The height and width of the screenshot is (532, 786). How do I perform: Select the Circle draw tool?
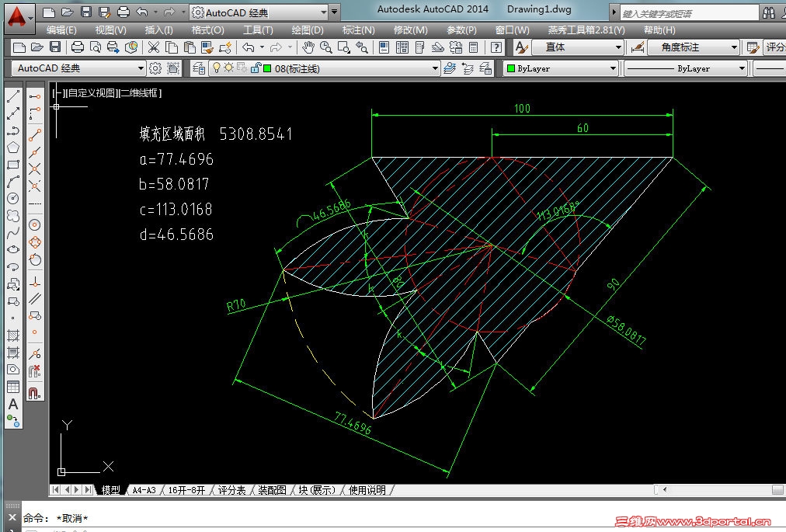click(13, 199)
